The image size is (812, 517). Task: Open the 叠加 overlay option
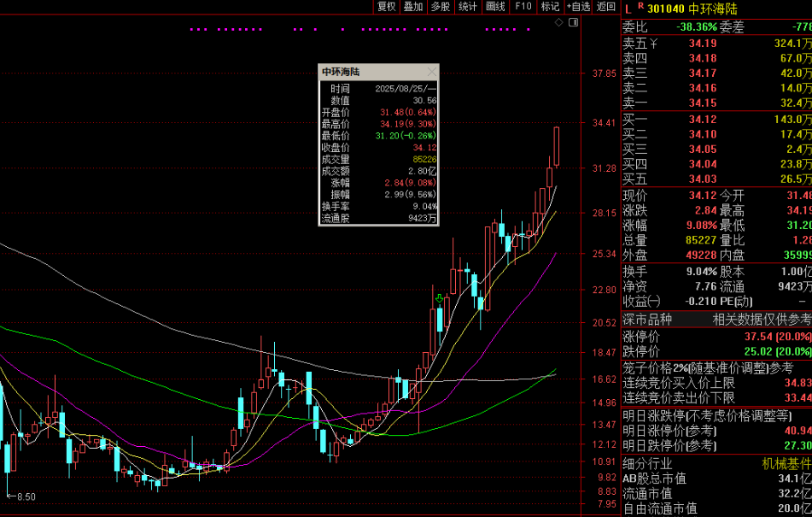[413, 7]
